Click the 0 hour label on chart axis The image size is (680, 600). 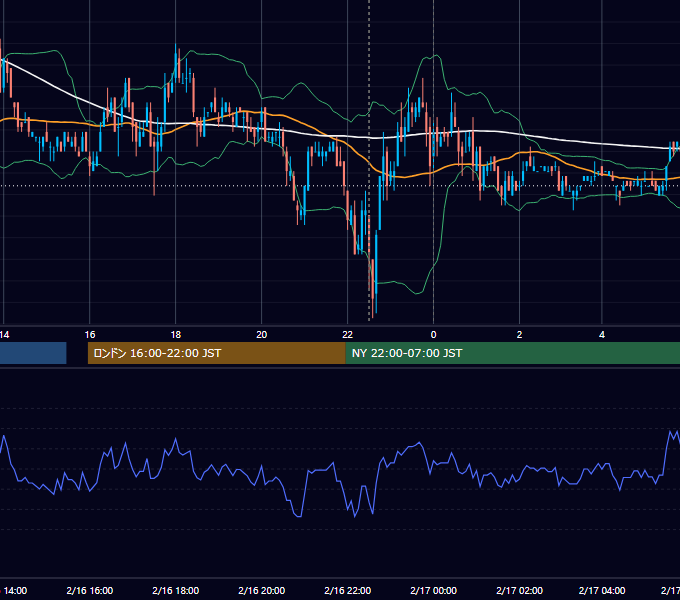click(x=433, y=335)
